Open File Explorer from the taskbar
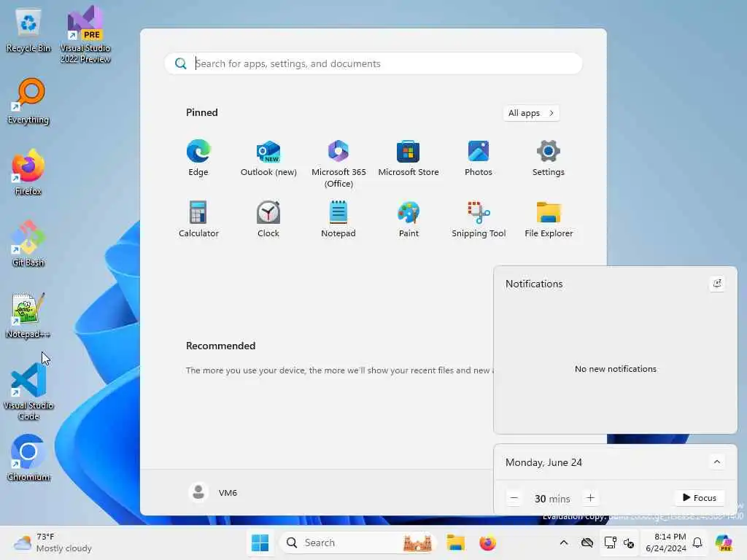The image size is (747, 560). point(455,542)
